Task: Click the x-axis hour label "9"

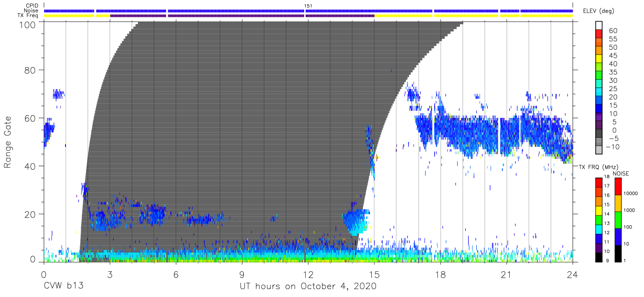Action: 242,274
